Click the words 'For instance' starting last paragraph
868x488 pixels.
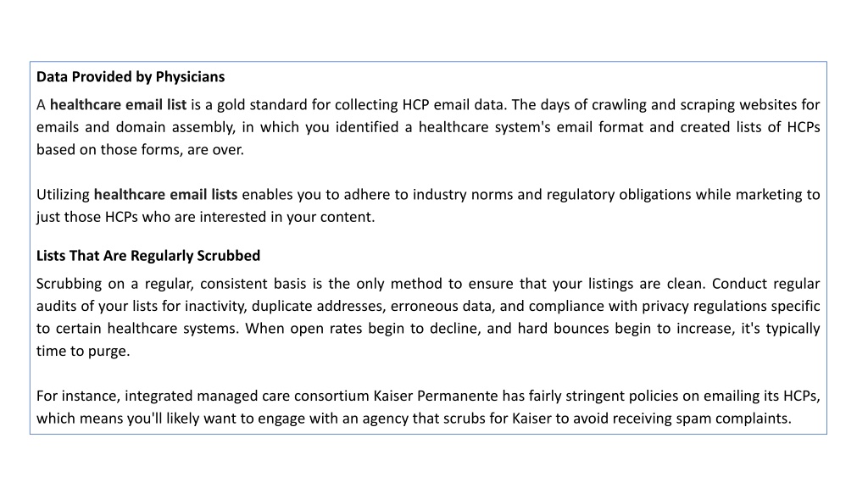[78, 396]
